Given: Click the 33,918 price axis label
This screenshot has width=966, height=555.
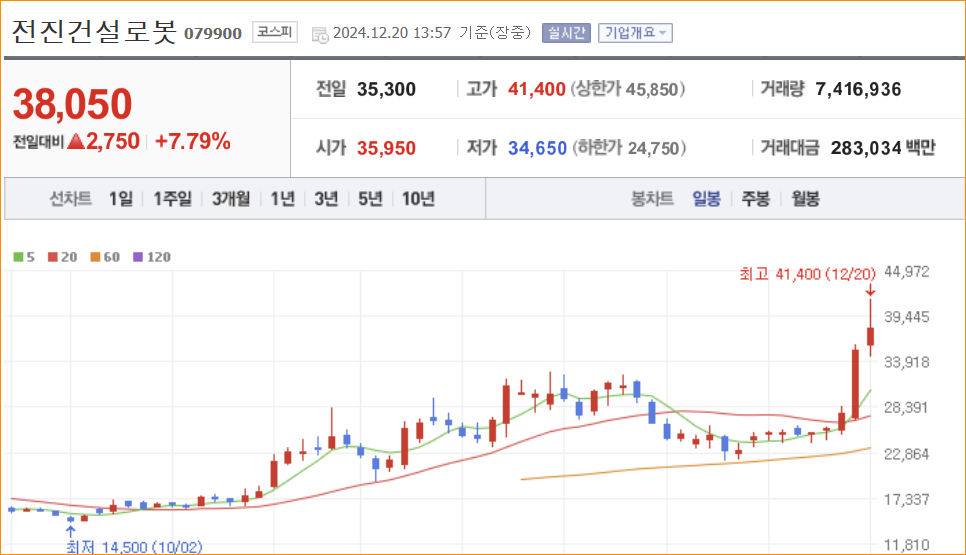Looking at the screenshot, I should [x=906, y=362].
